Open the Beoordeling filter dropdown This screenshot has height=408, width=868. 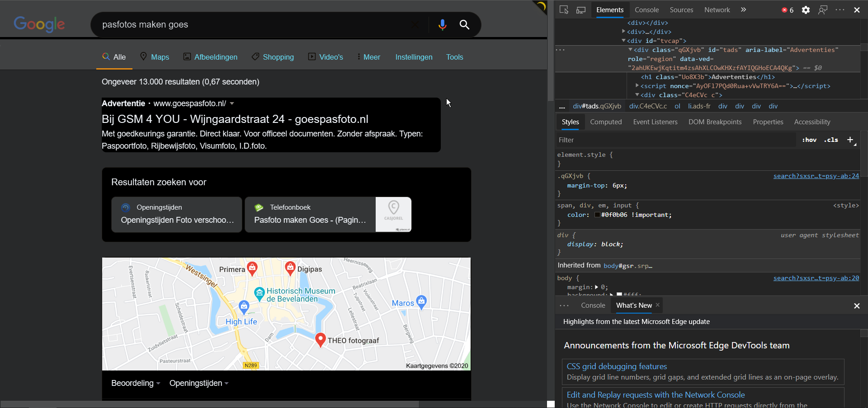pyautogui.click(x=136, y=383)
